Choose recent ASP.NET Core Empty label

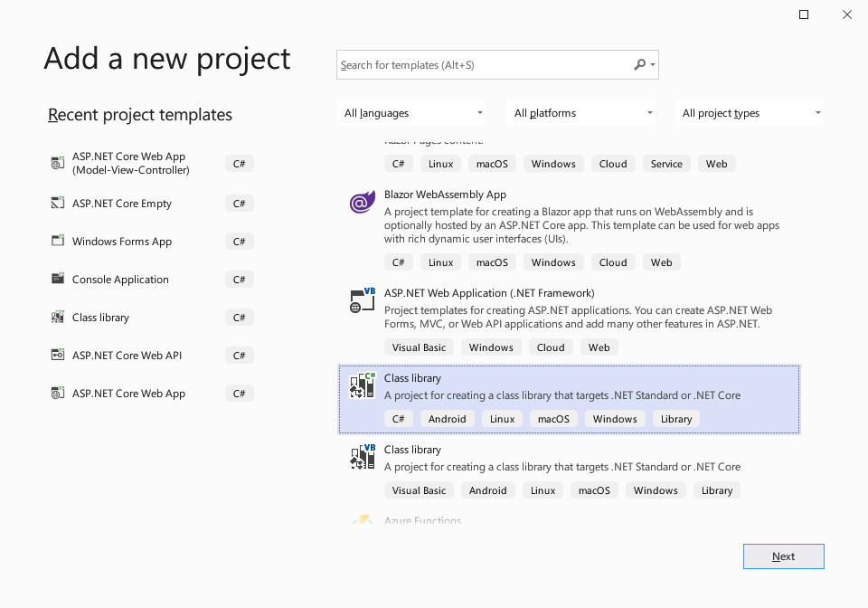click(x=122, y=204)
